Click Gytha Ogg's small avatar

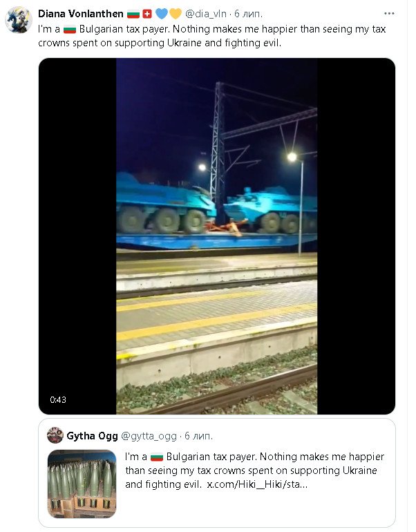(x=55, y=435)
